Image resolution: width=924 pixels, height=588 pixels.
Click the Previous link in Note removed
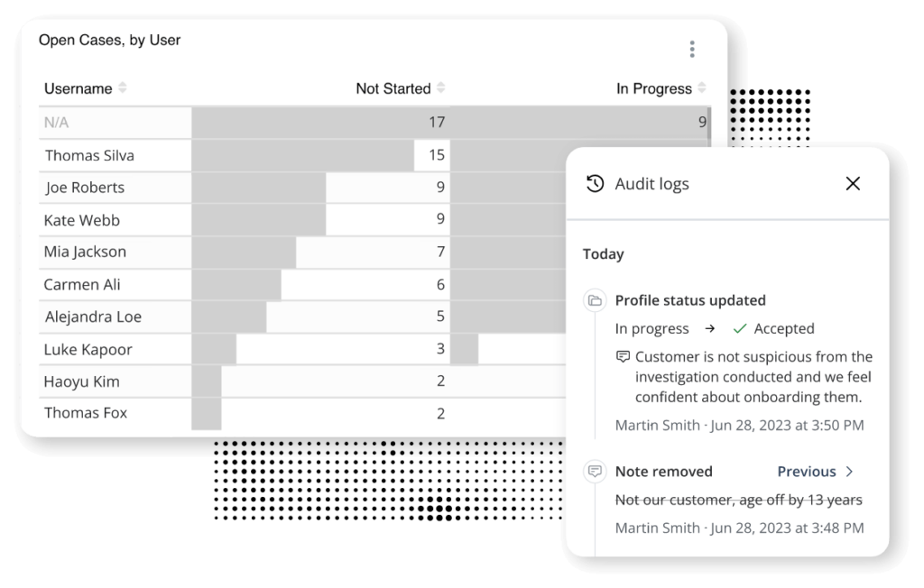pos(807,471)
